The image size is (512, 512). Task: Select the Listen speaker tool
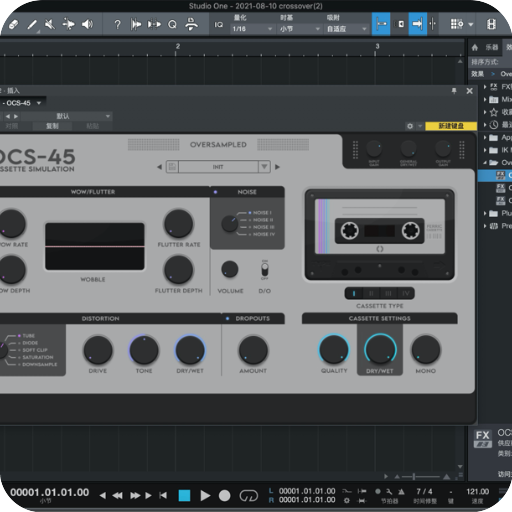pos(88,24)
